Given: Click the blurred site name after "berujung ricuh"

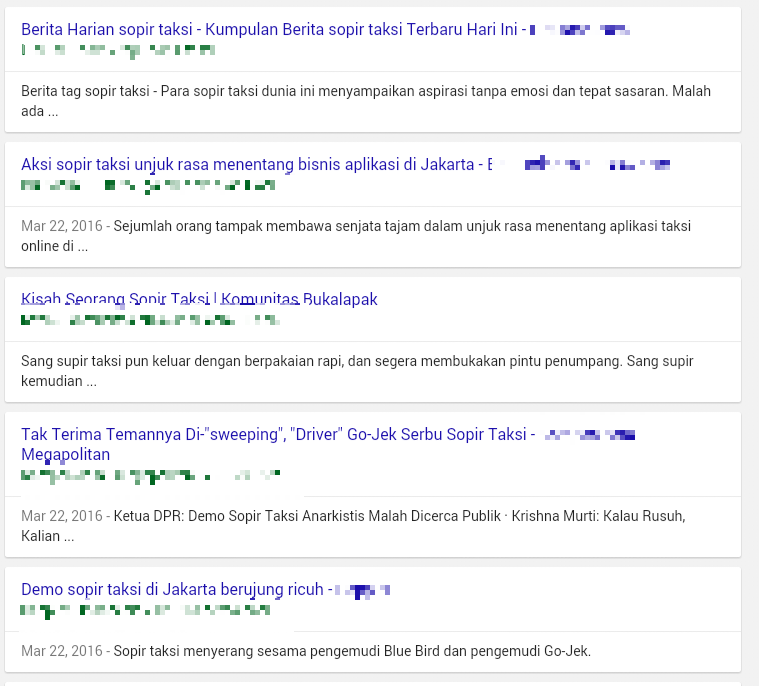Looking at the screenshot, I should pos(362,590).
